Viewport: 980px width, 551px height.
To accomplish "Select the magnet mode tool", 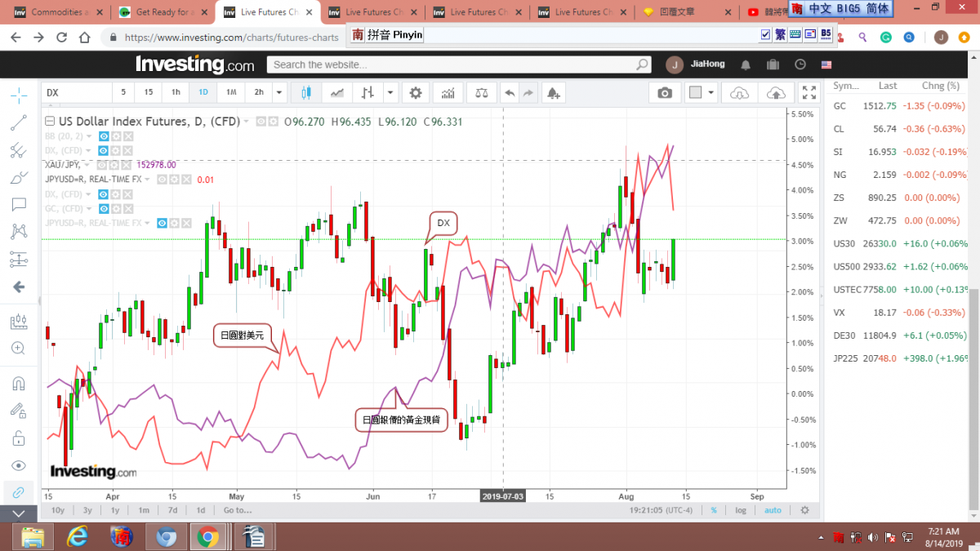I will (x=18, y=383).
